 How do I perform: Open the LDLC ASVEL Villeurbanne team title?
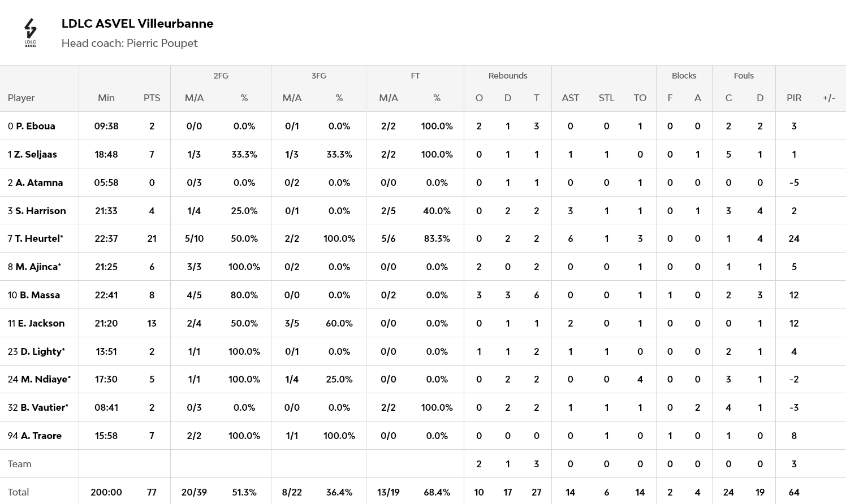[137, 24]
